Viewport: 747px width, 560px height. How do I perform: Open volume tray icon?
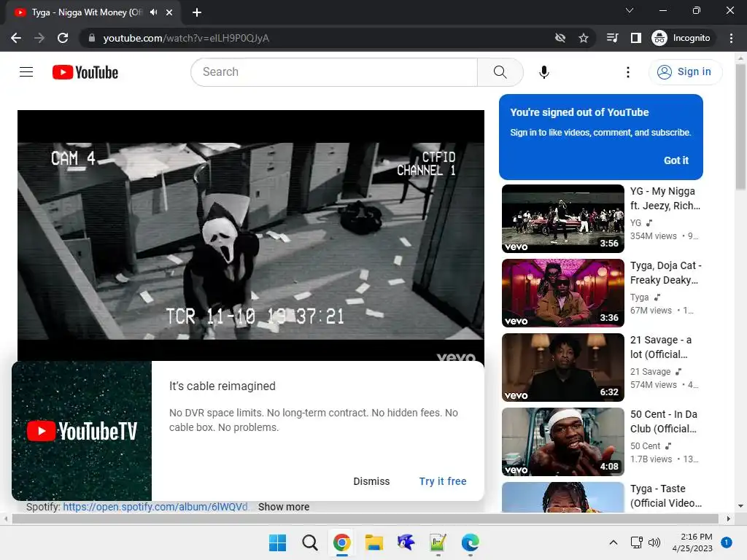click(654, 542)
